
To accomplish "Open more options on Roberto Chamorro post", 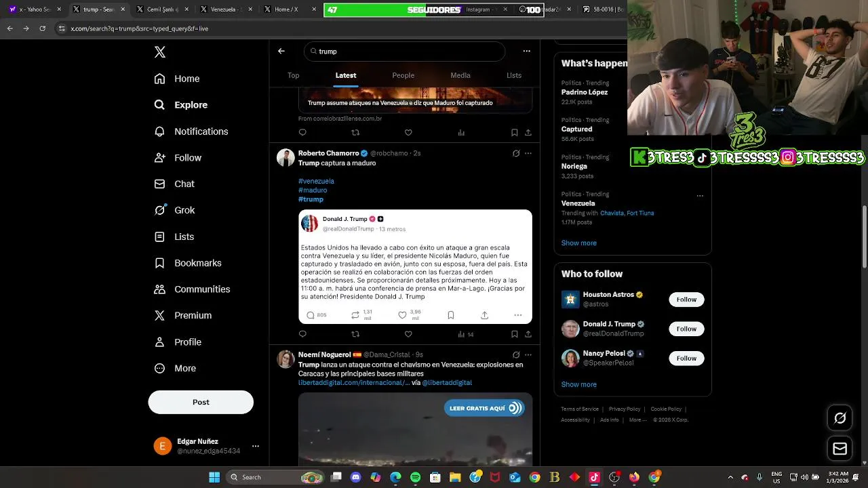I will [528, 153].
